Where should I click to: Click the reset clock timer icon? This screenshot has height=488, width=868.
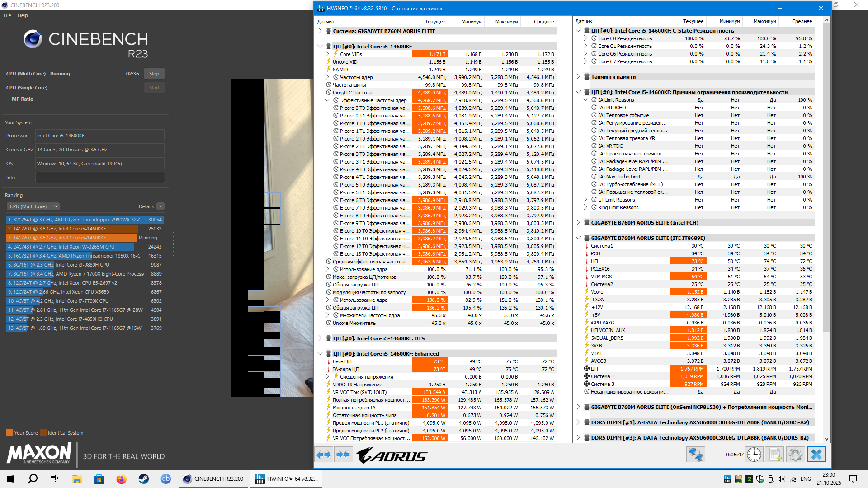(x=754, y=455)
